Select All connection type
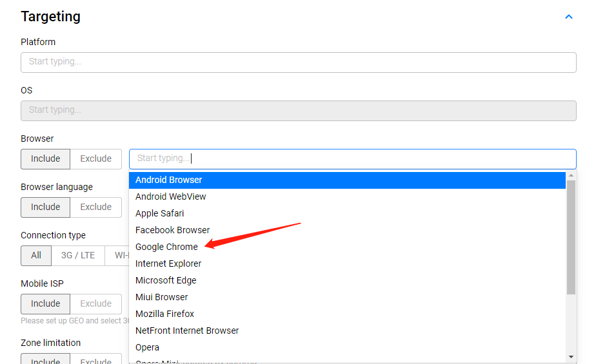 (x=36, y=255)
